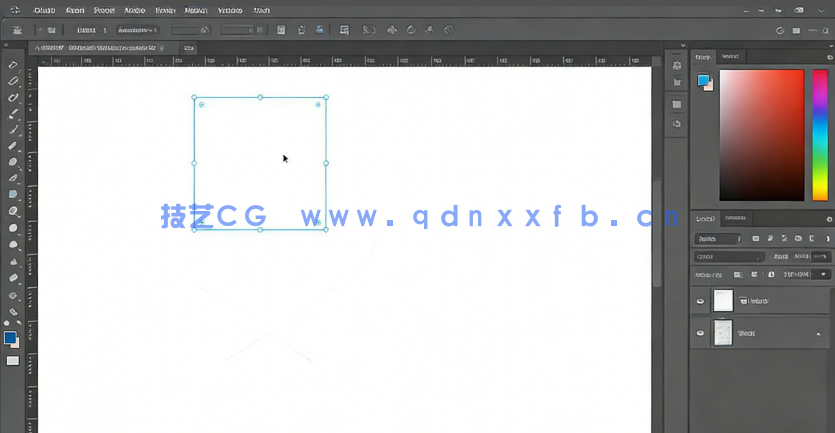Click the blue icon in the options bar

click(x=320, y=30)
